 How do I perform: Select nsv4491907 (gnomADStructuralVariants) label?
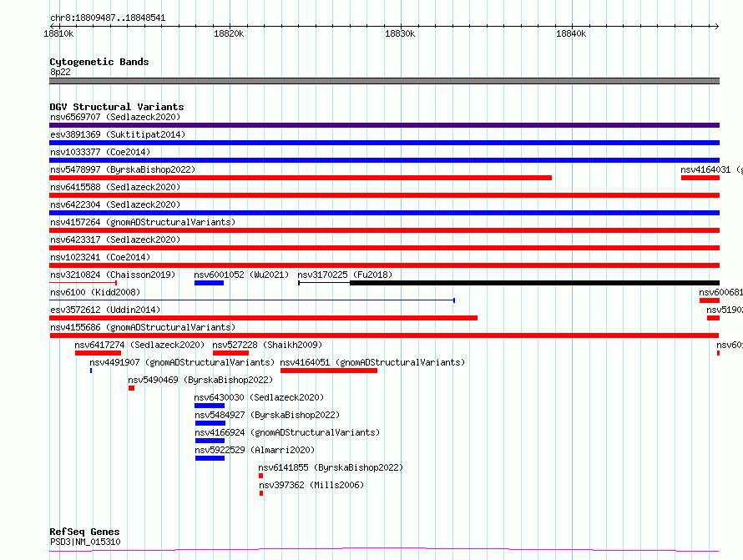click(182, 362)
